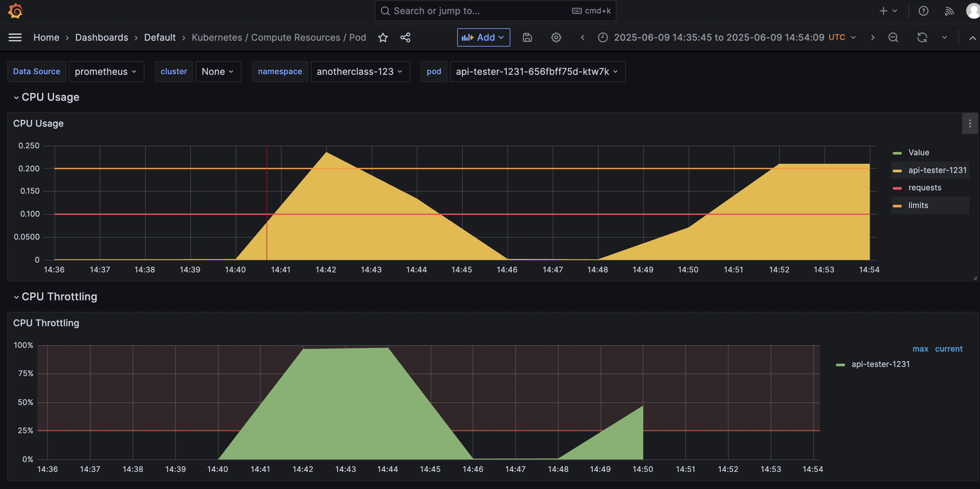Click the zoom out time range icon
This screenshot has height=489, width=980.
point(893,37)
